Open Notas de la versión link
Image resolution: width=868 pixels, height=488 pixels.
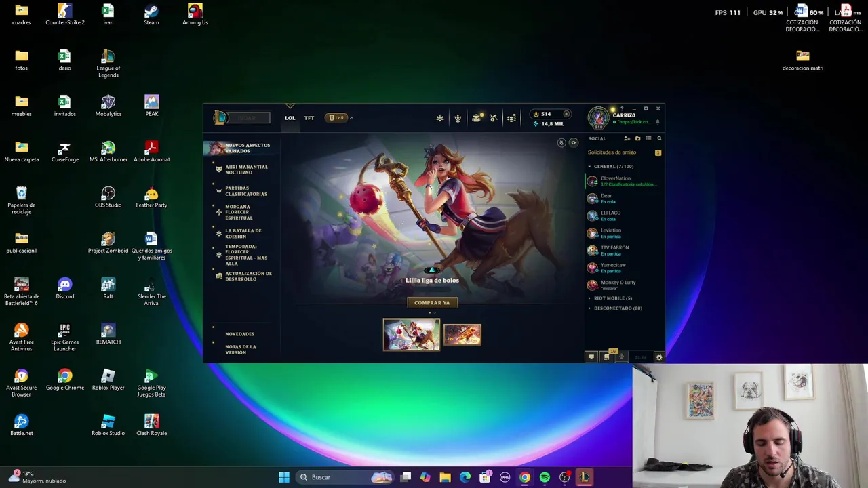pos(240,350)
